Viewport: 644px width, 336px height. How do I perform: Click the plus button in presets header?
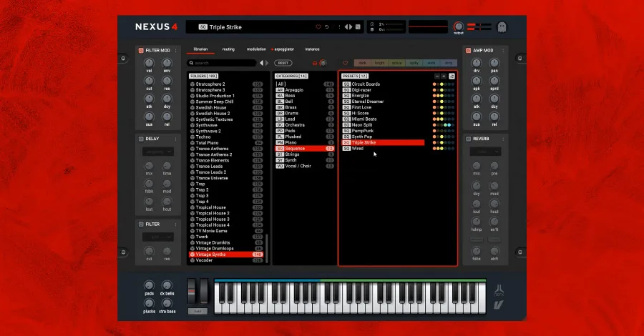click(444, 76)
